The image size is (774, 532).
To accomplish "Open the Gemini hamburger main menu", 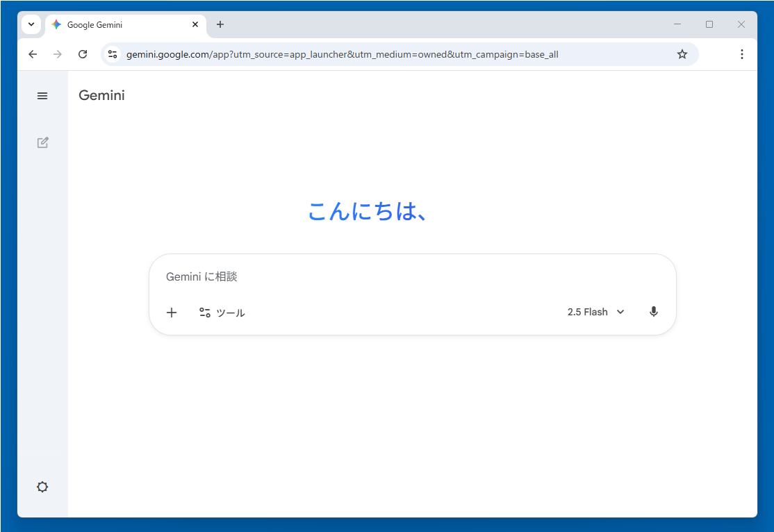I will coord(42,96).
